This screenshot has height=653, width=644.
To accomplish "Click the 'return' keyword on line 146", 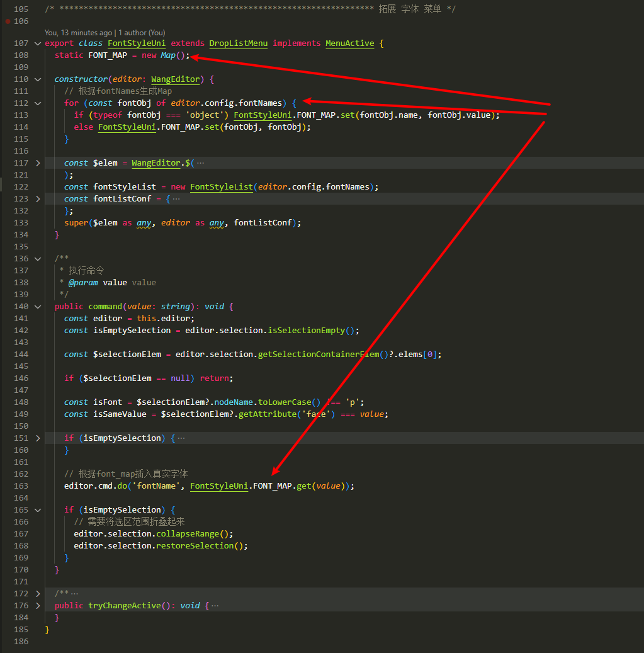I will [x=215, y=378].
